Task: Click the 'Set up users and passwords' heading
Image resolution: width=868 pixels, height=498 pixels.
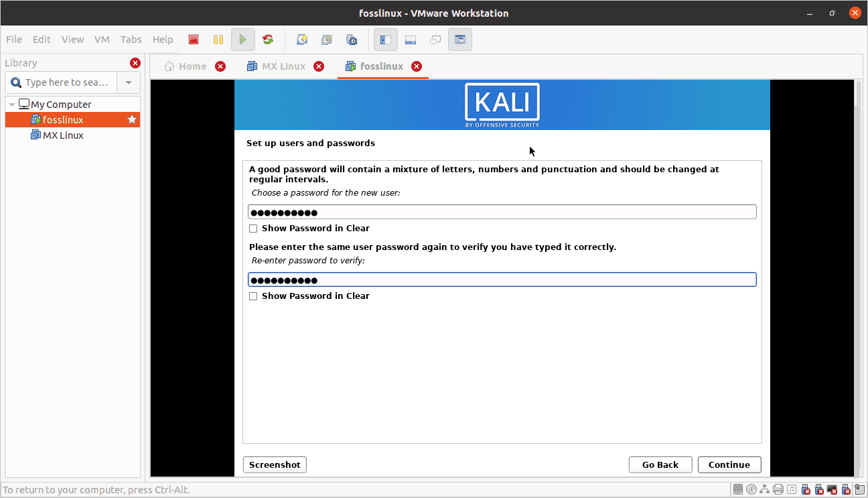Action: [311, 143]
